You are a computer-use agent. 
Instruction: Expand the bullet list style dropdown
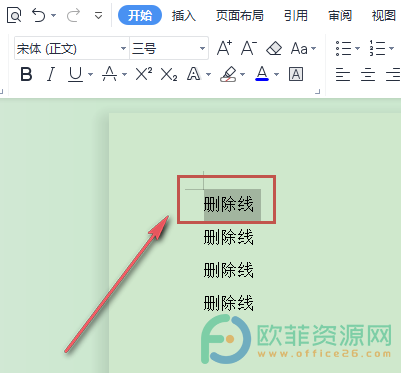pyautogui.click(x=358, y=49)
